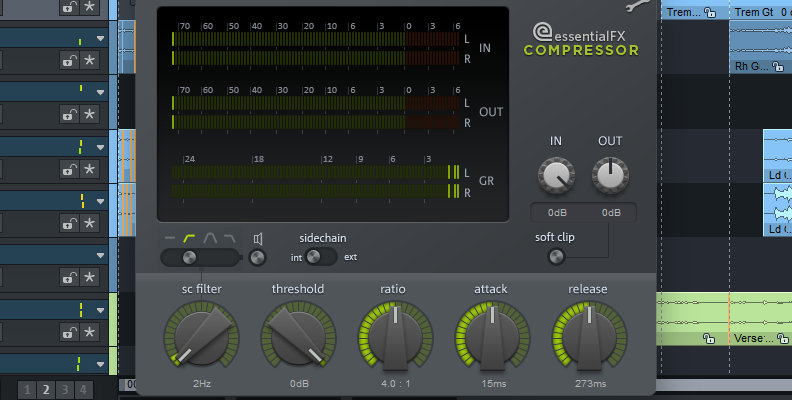Toggle the round button beneath the speaker icon

pos(258,259)
